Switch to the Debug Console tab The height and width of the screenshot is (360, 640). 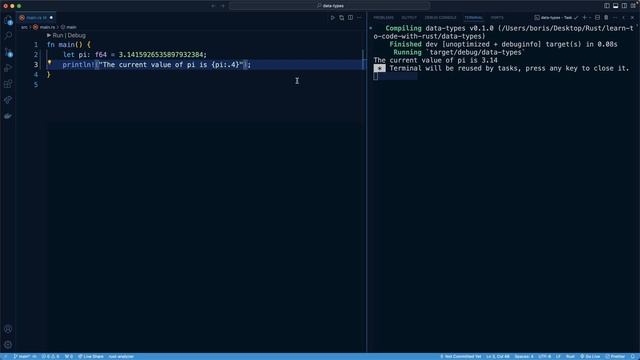coord(440,18)
